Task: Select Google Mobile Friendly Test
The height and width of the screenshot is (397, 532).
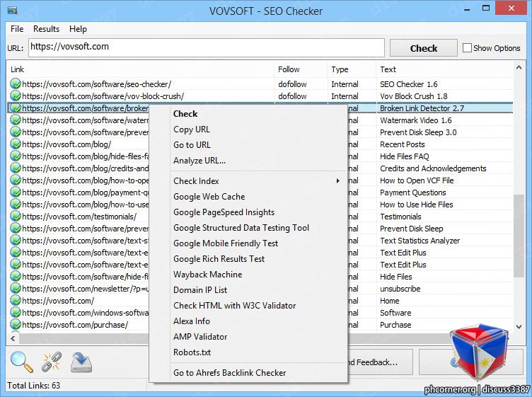Action: [226, 243]
